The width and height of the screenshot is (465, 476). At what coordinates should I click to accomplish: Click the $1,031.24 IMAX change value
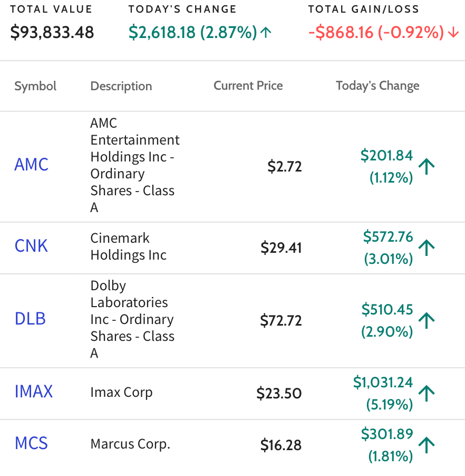coord(383,382)
